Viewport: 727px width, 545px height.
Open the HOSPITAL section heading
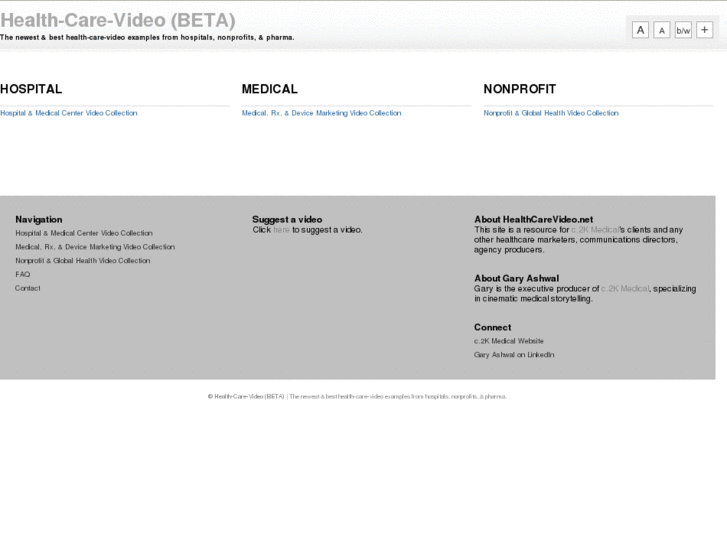click(31, 89)
